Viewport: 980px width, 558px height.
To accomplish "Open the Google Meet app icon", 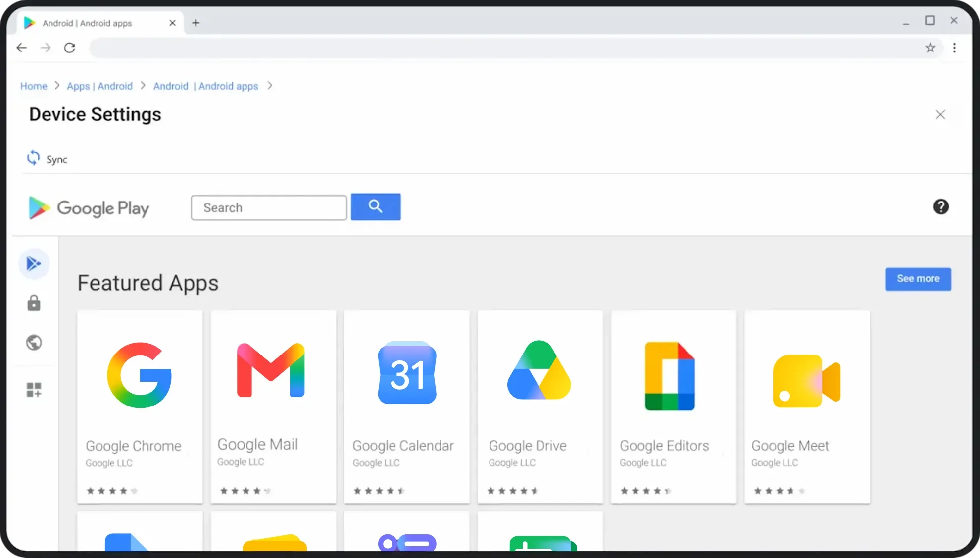I will click(807, 381).
